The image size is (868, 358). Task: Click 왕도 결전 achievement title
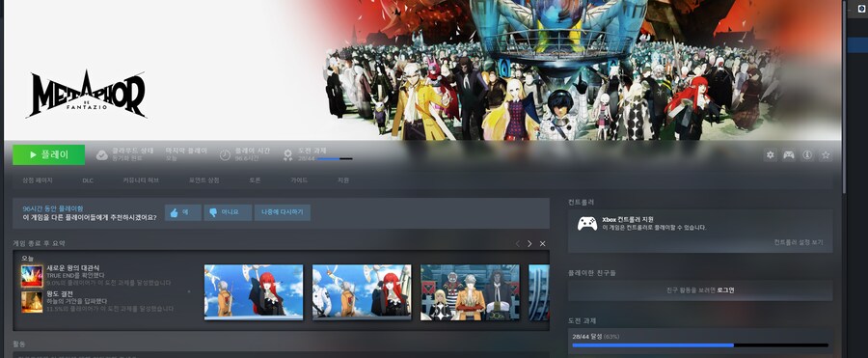60,294
